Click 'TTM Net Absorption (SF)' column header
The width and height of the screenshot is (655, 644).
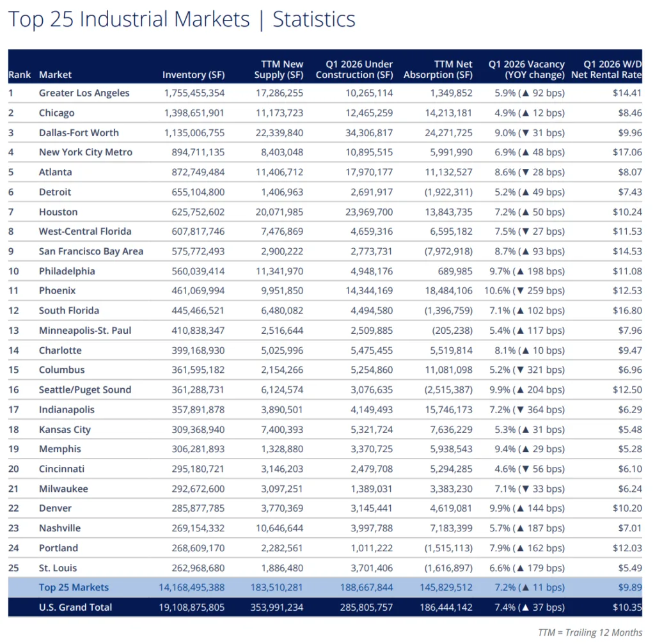point(438,69)
